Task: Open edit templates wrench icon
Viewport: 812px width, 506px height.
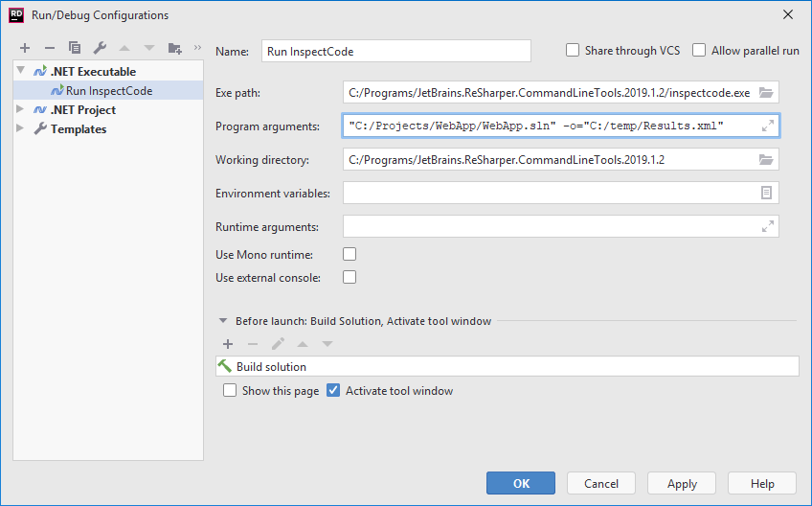Action: 100,48
